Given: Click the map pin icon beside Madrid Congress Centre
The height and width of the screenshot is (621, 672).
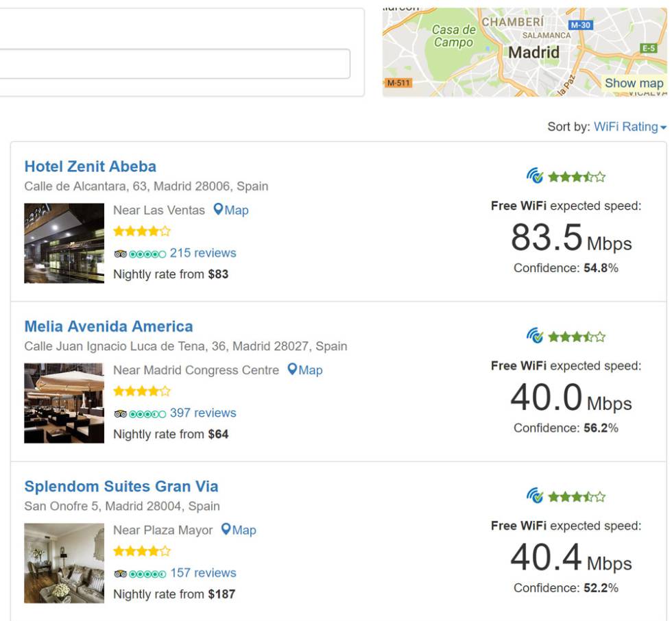Looking at the screenshot, I should coord(292,369).
